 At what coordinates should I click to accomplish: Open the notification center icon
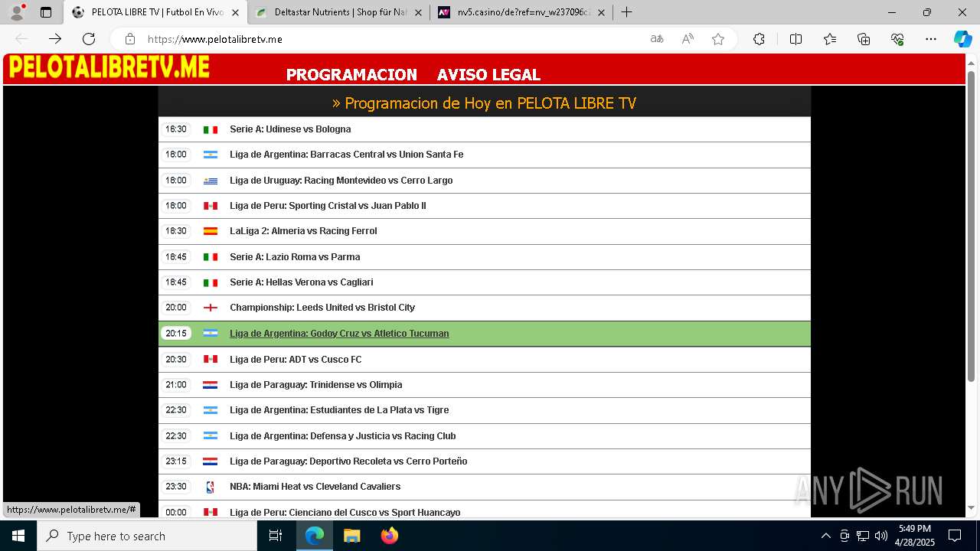(955, 536)
